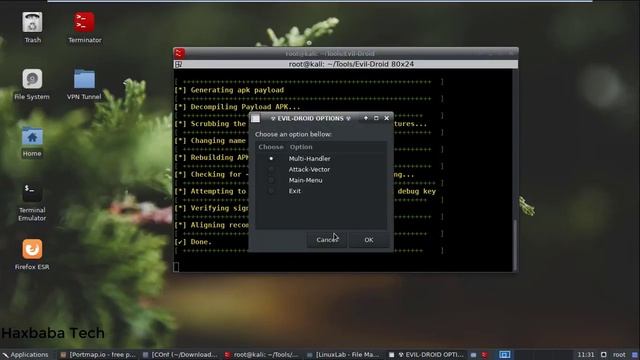Click the 'Done.' terminal line
This screenshot has width=640, height=360.
[x=193, y=242]
